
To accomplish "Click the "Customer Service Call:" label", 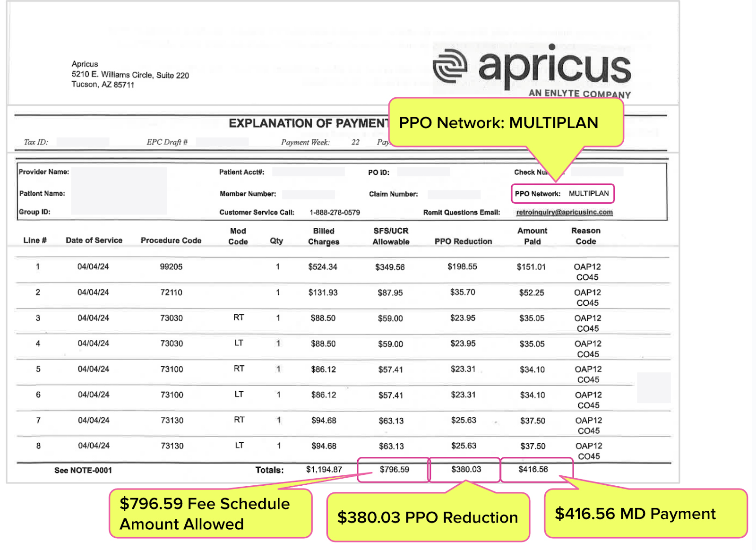I will point(257,213).
